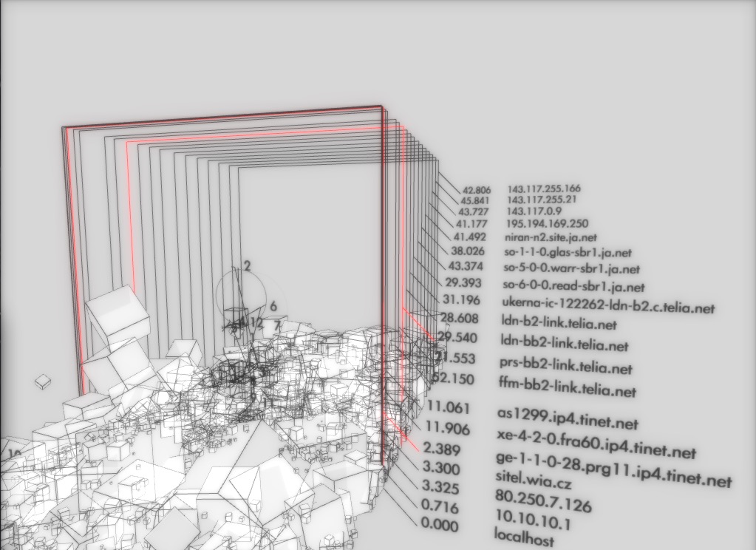Image resolution: width=756 pixels, height=550 pixels.
Task: Click the so-6-0-0.read-sbr1.ja.net label
Action: (573, 287)
